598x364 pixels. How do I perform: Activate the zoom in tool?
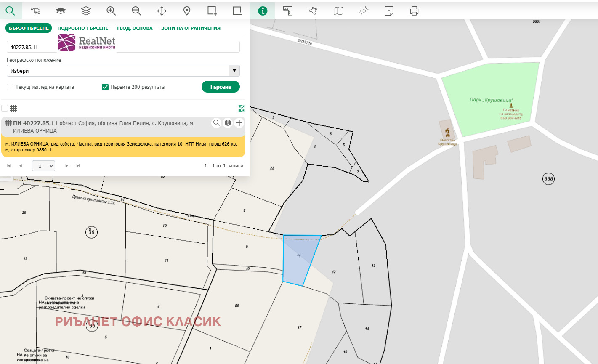coord(111,11)
